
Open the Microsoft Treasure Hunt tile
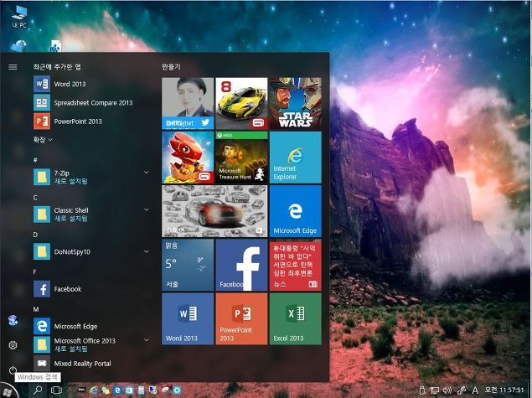241,158
